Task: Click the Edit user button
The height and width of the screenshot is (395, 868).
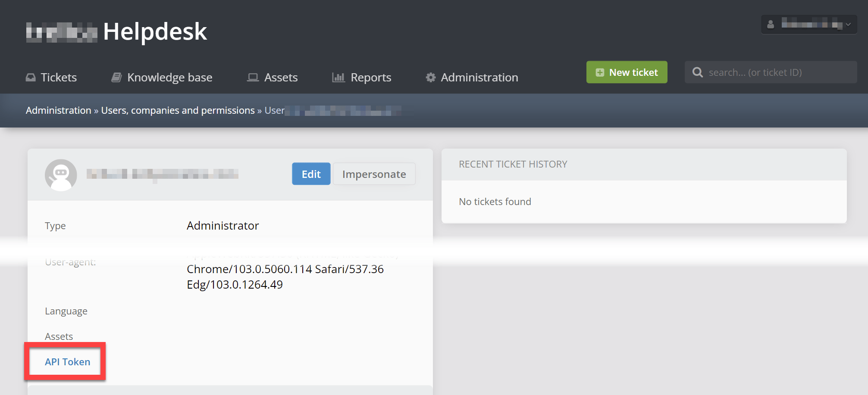Action: (311, 174)
